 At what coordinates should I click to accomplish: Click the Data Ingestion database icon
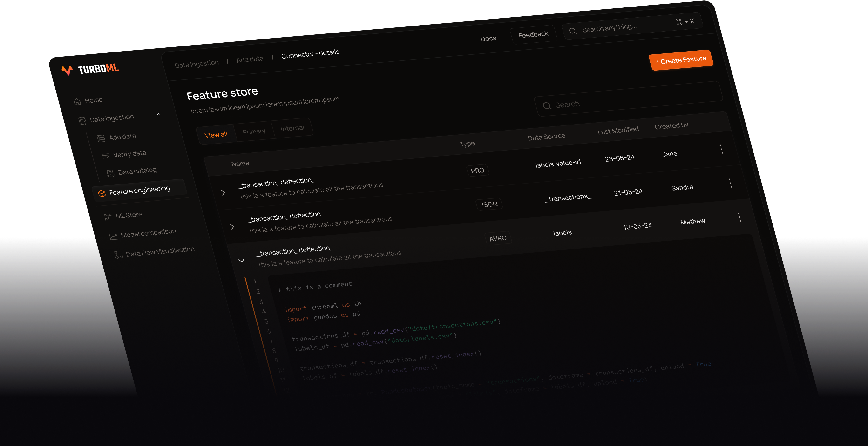pos(82,121)
